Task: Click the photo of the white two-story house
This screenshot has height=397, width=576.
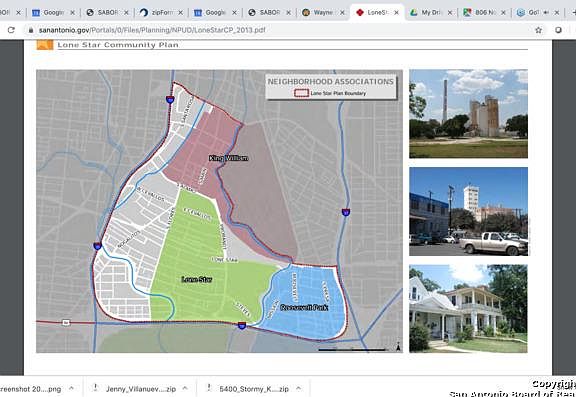Action: [x=468, y=308]
